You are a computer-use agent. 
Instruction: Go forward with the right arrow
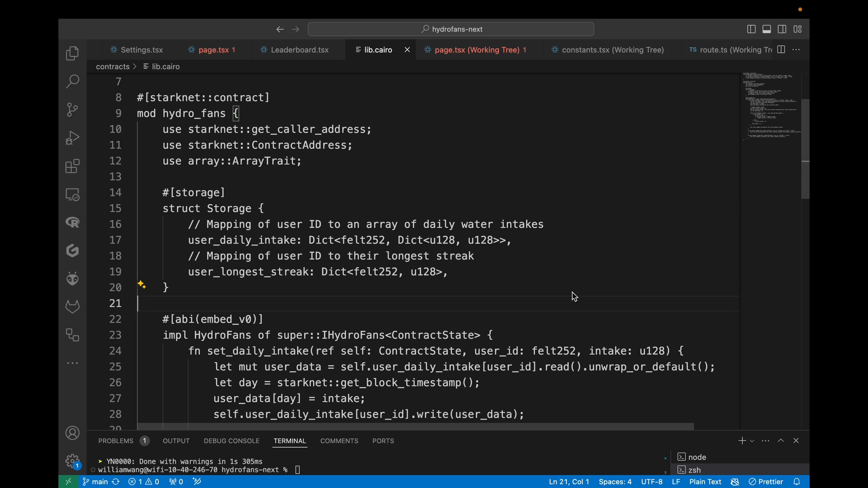coord(296,29)
